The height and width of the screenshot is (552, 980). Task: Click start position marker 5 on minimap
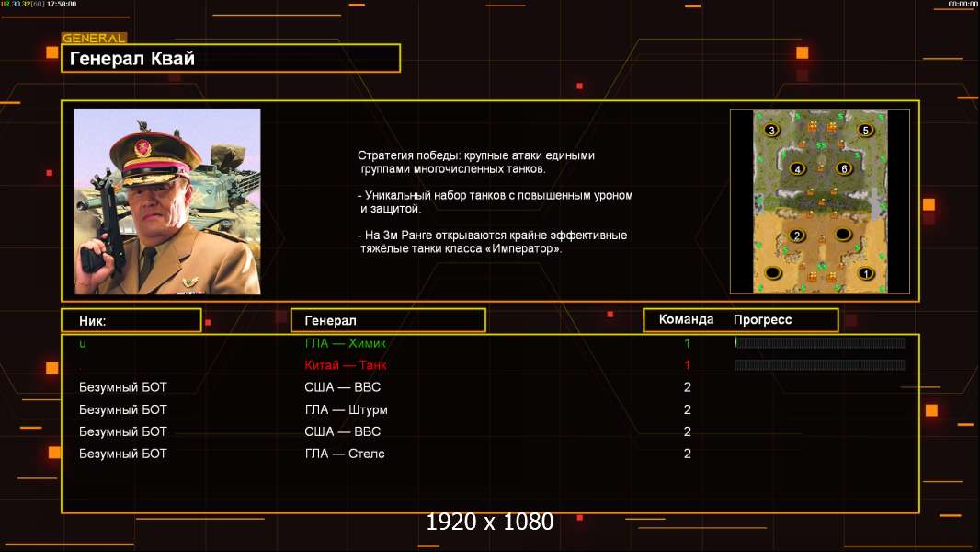coord(865,130)
